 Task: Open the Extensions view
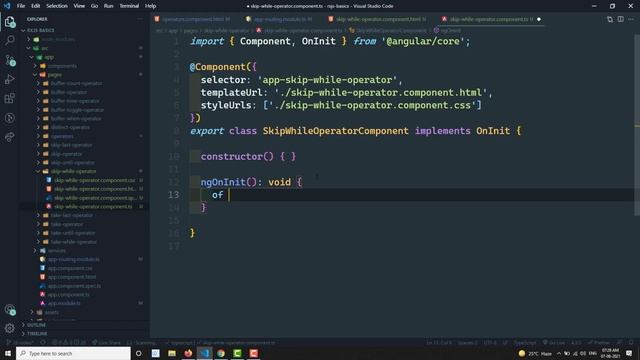point(10,98)
